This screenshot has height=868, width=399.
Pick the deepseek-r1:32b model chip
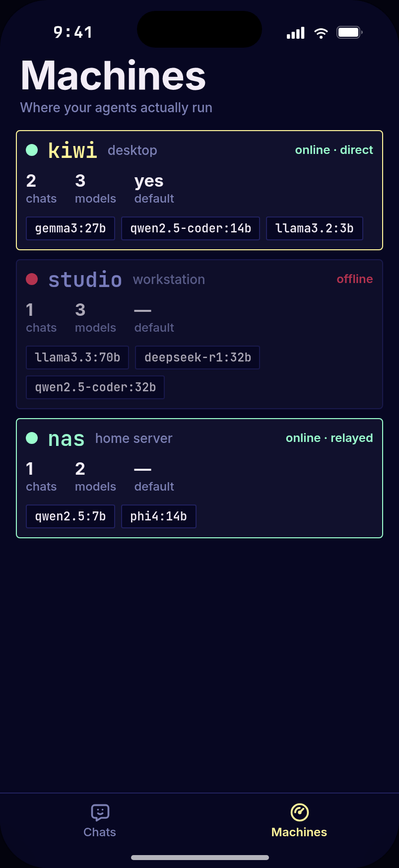(198, 358)
